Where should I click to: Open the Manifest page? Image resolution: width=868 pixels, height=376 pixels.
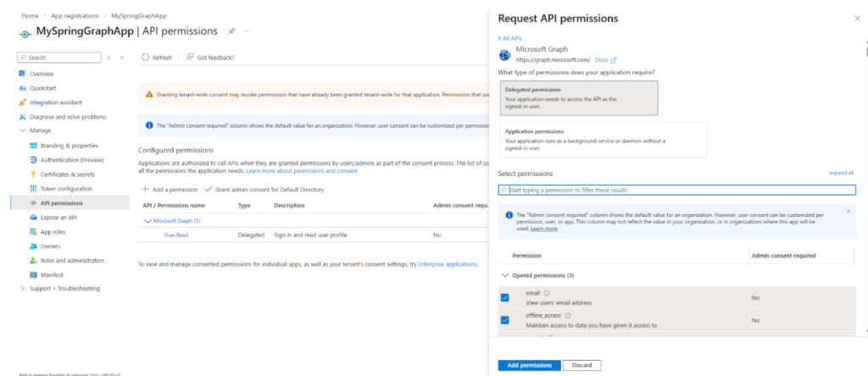pos(52,275)
